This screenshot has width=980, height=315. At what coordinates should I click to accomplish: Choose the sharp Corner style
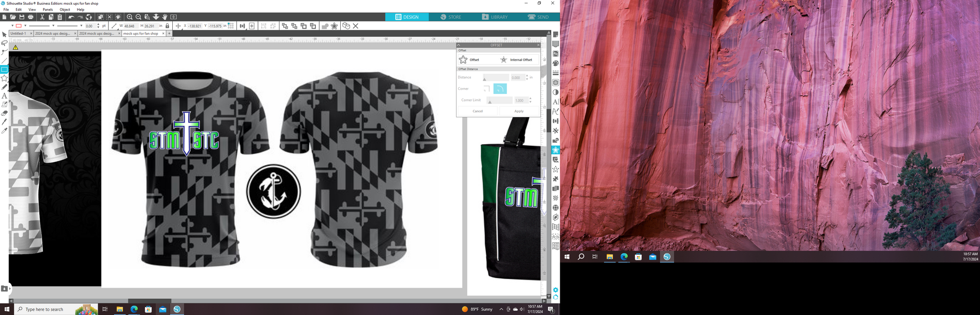487,89
